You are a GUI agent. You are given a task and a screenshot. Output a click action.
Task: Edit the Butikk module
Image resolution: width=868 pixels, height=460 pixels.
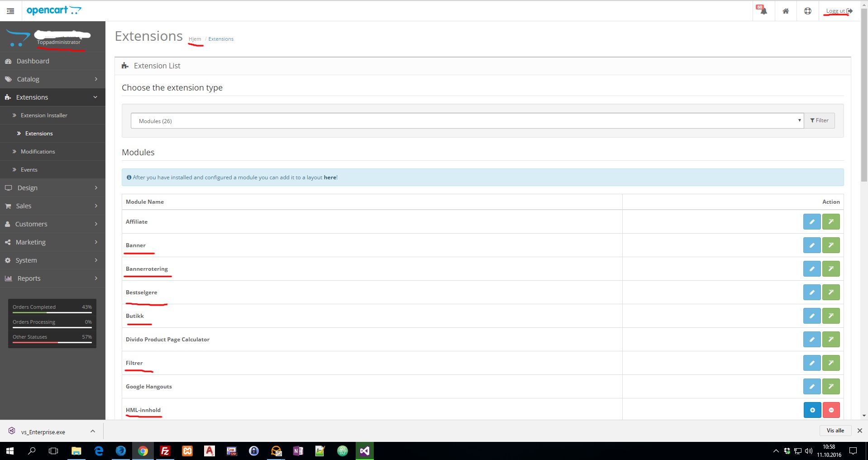[812, 316]
